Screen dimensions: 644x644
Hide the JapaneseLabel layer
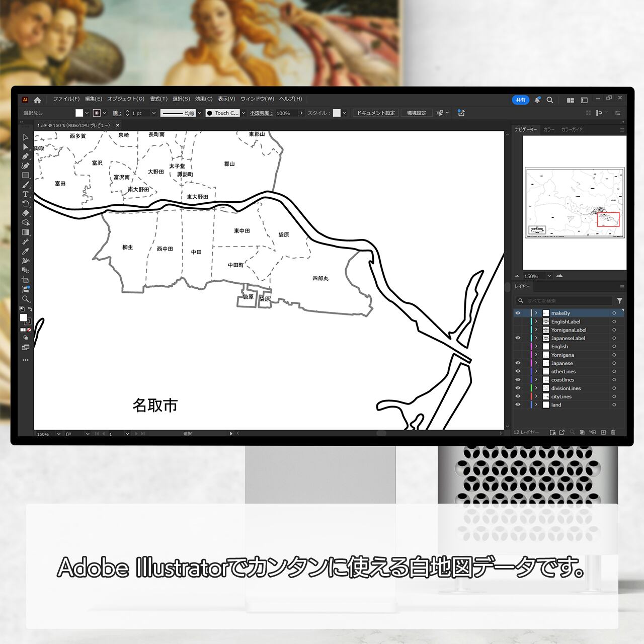(518, 338)
